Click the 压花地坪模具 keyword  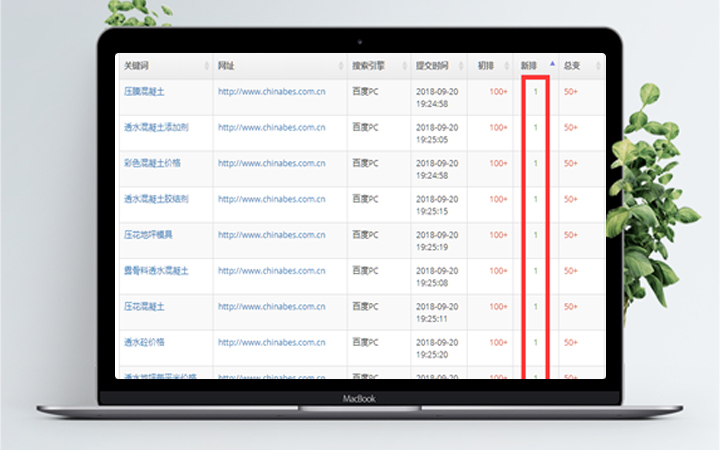pos(148,235)
